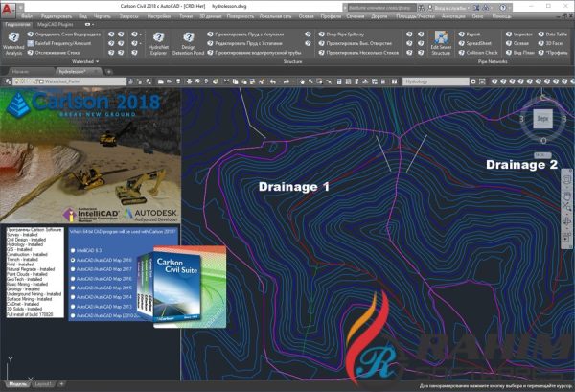The width and height of the screenshot is (575, 392).
Task: Switch to Layout1 tab
Action: (x=44, y=384)
